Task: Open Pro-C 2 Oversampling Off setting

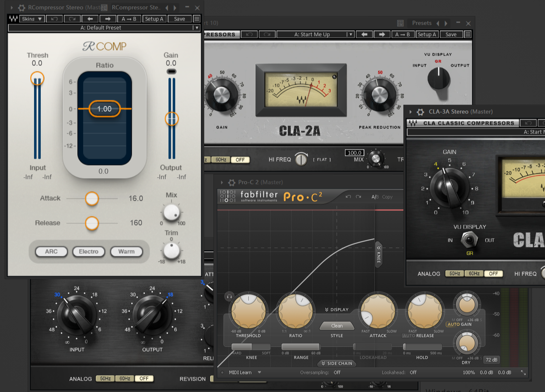Action: tap(337, 372)
